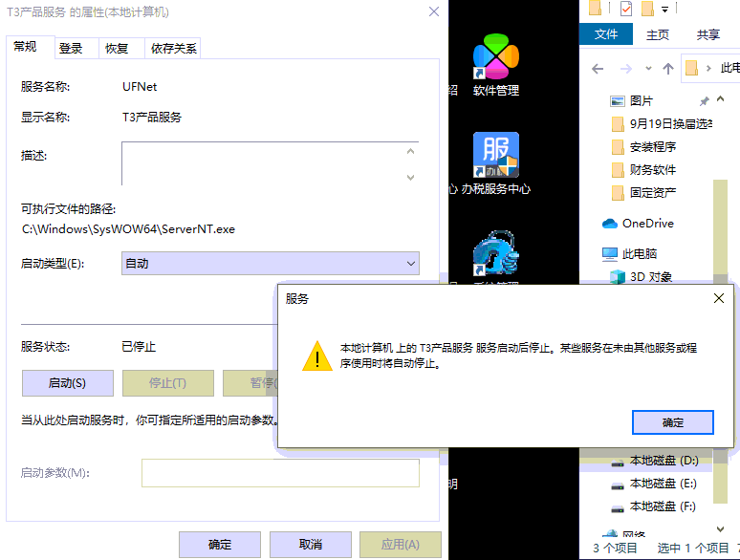
Task: Open the recent locations dropdown in Explorer navigation
Action: pyautogui.click(x=648, y=69)
